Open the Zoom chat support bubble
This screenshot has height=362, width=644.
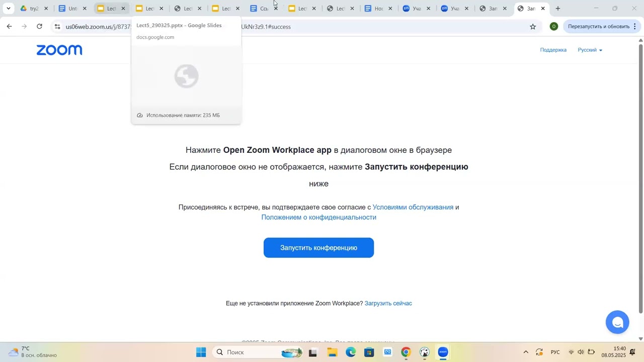pos(617,322)
